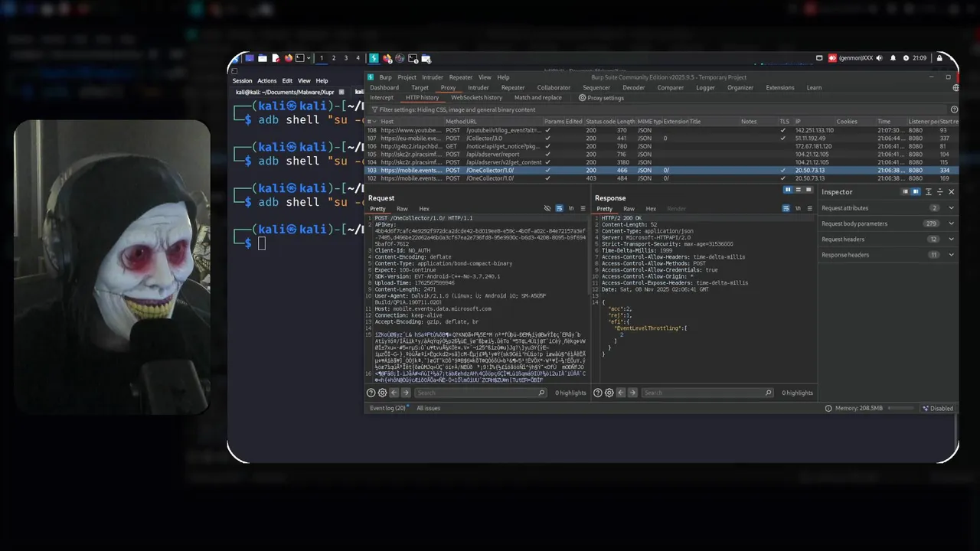Screen dimensions: 980x551
Task: Click the red genmon monitor icon
Action: (x=832, y=58)
